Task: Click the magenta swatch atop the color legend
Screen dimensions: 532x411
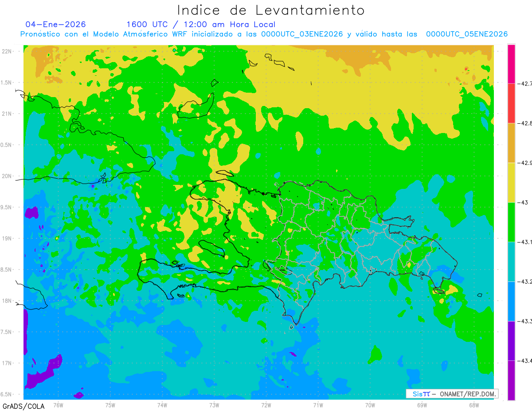Action: 511,64
